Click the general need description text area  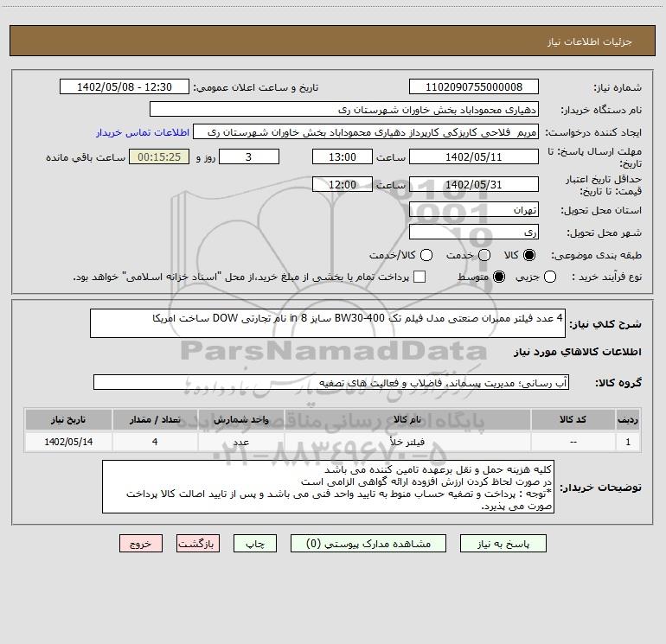(x=328, y=324)
